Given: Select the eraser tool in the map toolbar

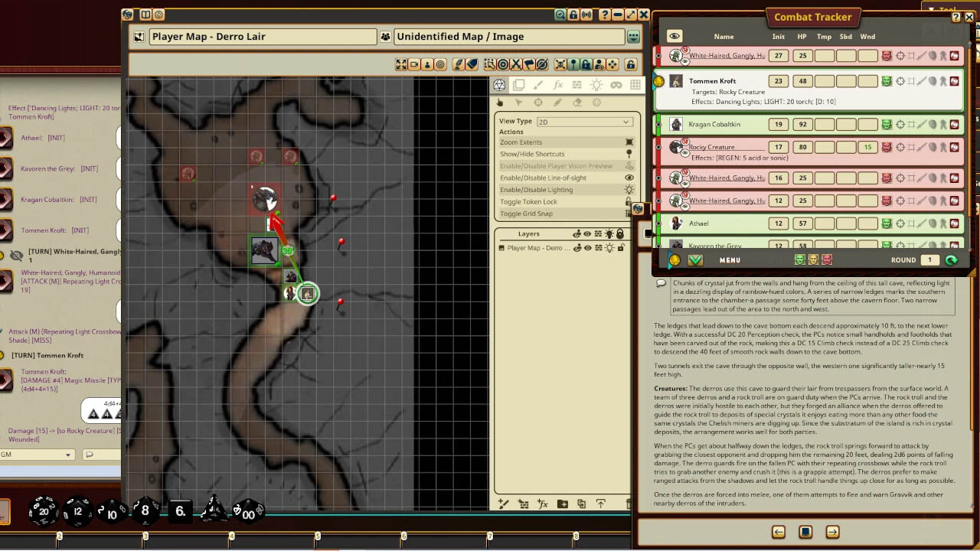Looking at the screenshot, I should click(x=472, y=64).
